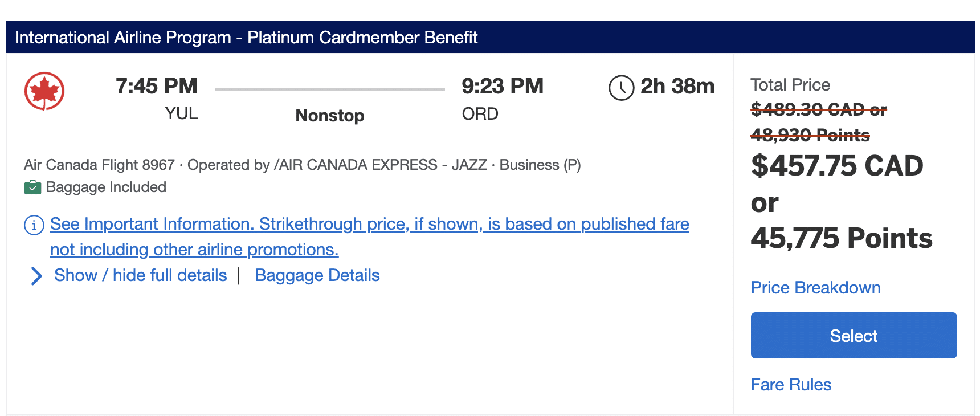
Task: Open the Show / hide full details link
Action: [140, 276]
